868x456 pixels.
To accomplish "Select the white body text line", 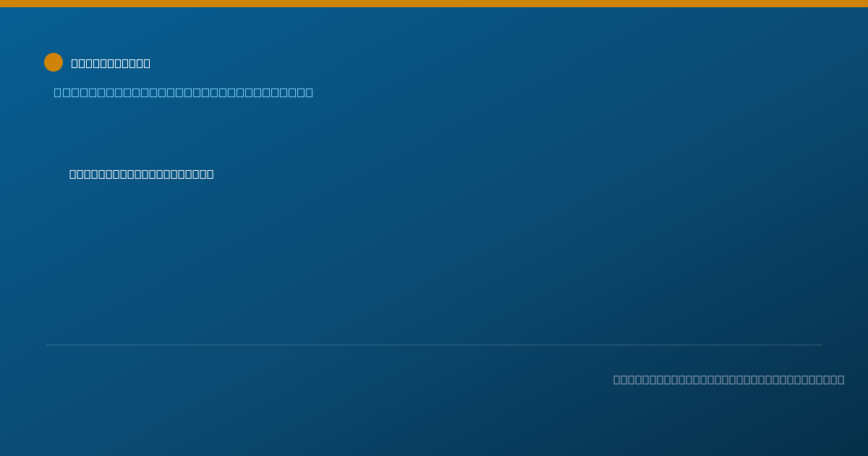I will [x=142, y=174].
